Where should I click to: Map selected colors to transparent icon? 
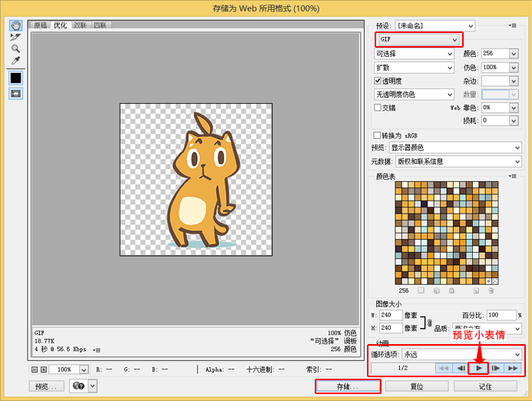click(421, 290)
